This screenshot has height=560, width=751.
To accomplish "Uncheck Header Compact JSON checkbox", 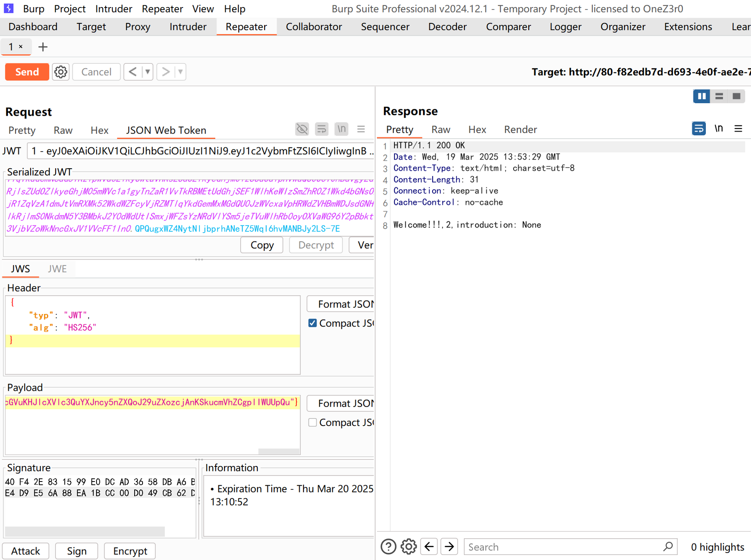I will tap(312, 323).
